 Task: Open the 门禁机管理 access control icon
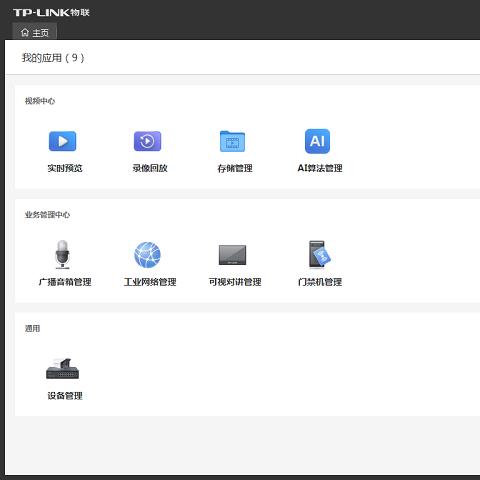[319, 254]
